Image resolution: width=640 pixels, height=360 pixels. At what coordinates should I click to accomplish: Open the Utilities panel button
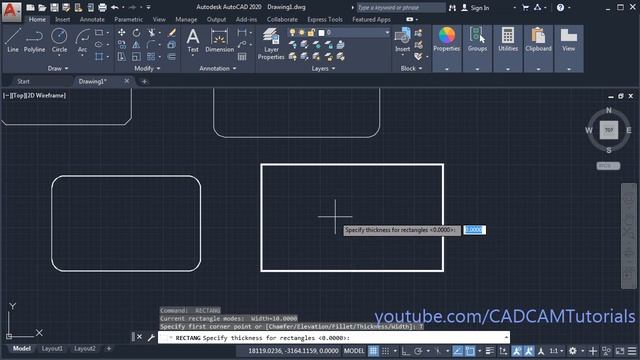[508, 48]
